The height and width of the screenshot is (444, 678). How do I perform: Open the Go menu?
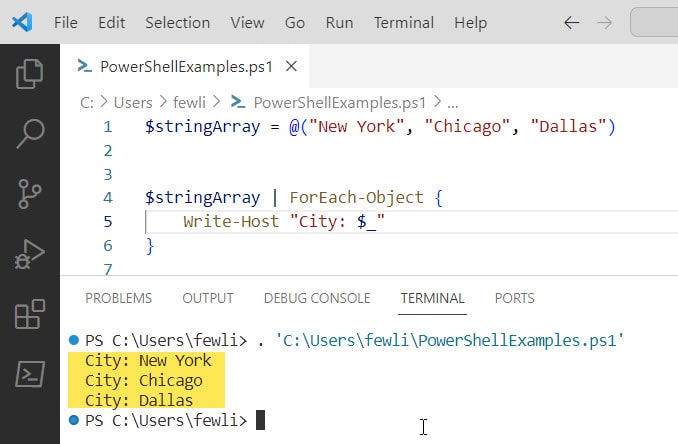click(295, 22)
